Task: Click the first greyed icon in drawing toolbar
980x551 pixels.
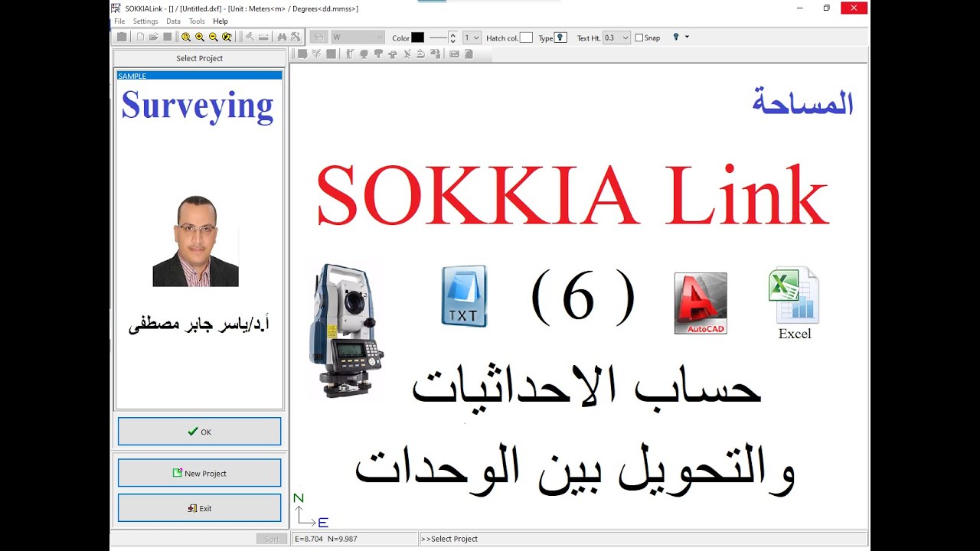Action: pyautogui.click(x=302, y=54)
